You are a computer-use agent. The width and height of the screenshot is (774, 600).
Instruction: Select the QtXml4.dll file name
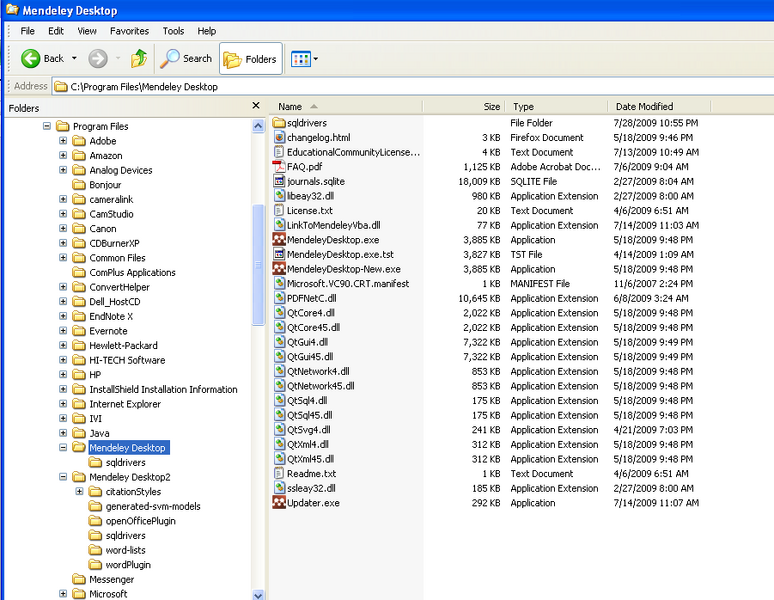(308, 445)
